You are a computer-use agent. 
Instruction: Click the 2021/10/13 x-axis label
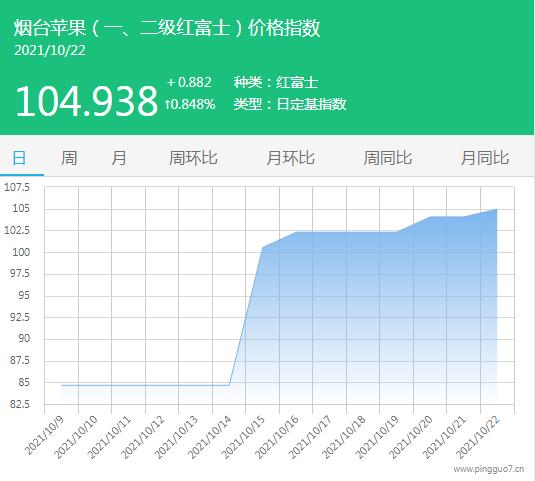coord(176,438)
